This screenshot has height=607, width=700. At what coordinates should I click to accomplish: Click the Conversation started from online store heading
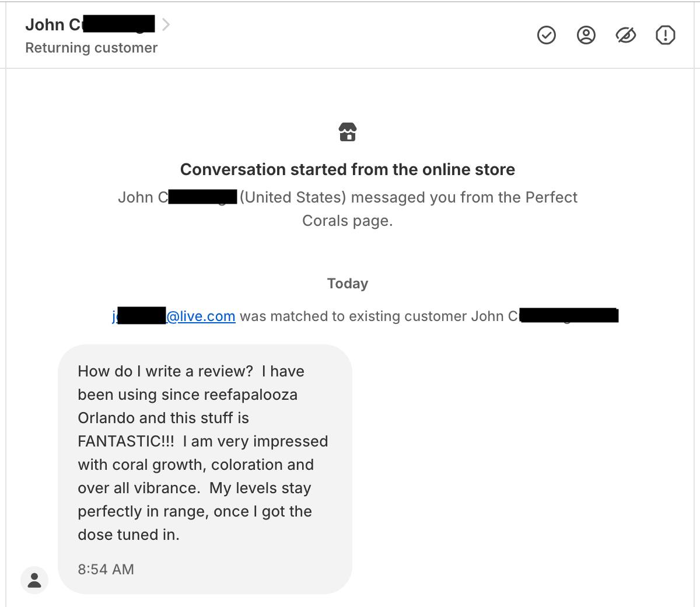click(x=348, y=169)
